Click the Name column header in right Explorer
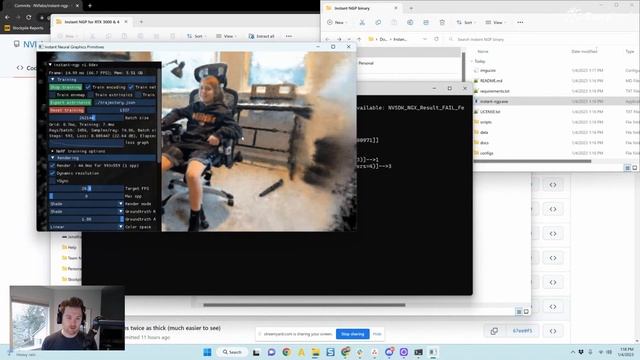This screenshot has height=360, width=640. click(x=483, y=51)
